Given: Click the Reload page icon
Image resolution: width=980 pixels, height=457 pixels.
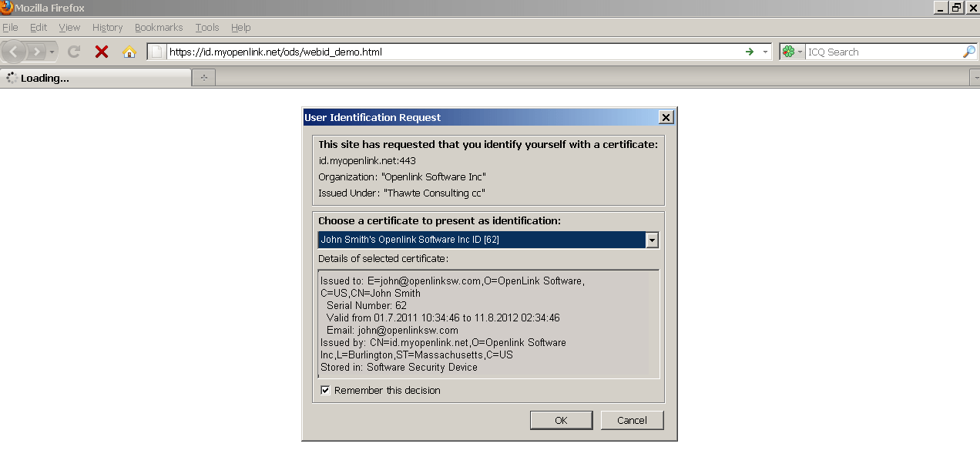Looking at the screenshot, I should (74, 52).
